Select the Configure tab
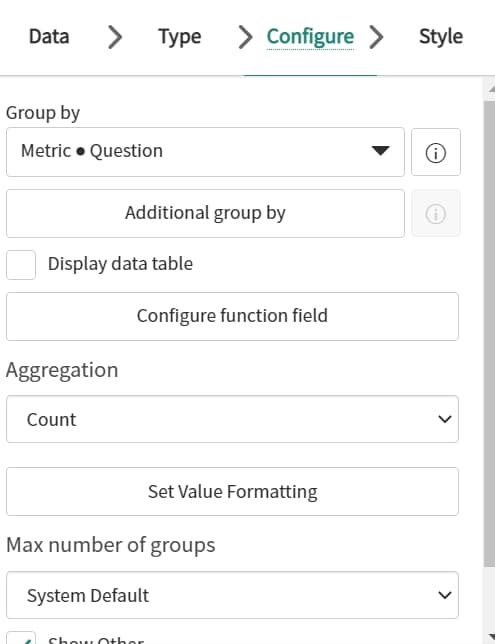The image size is (495, 644). [310, 37]
